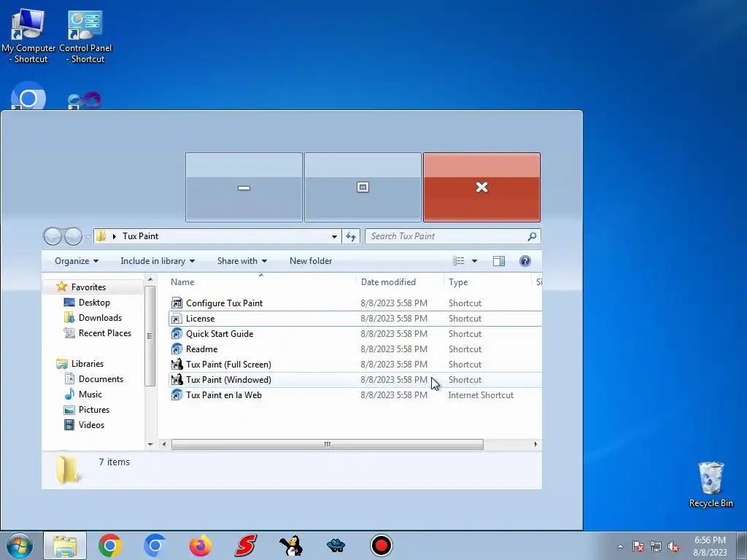Viewport: 747px width, 560px height.
Task: Click the navigation pane scroll down arrow
Action: [x=150, y=444]
